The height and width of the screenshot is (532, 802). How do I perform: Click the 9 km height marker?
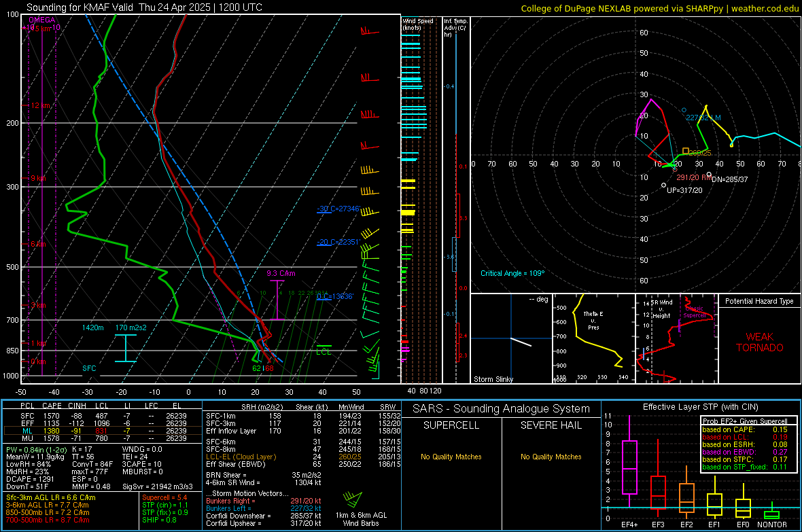(38, 178)
